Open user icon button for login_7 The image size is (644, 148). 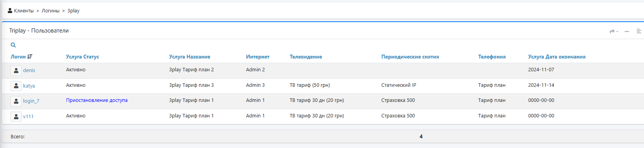point(16,101)
